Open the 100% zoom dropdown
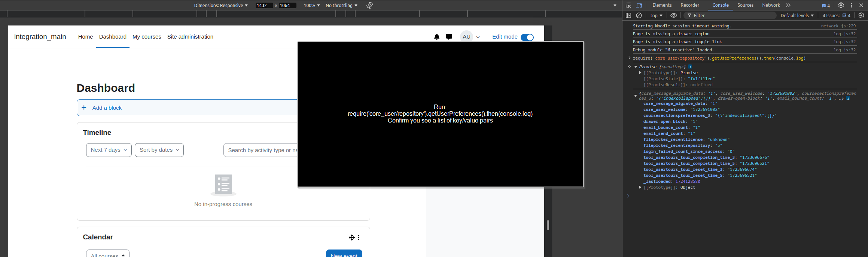 (x=312, y=5)
